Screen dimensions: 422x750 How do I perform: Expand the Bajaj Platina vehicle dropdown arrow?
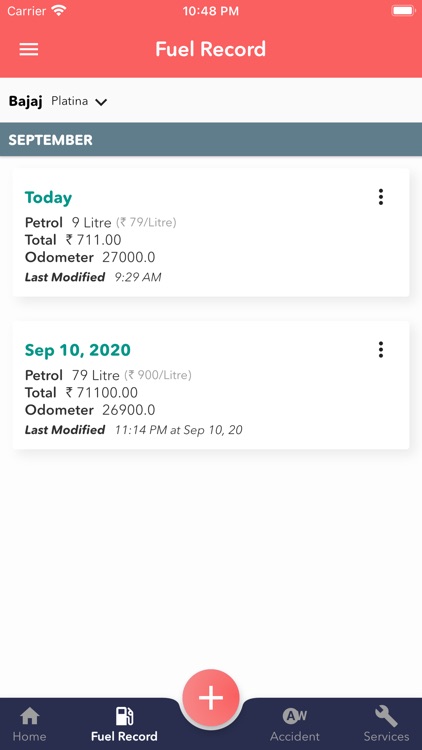tap(101, 102)
